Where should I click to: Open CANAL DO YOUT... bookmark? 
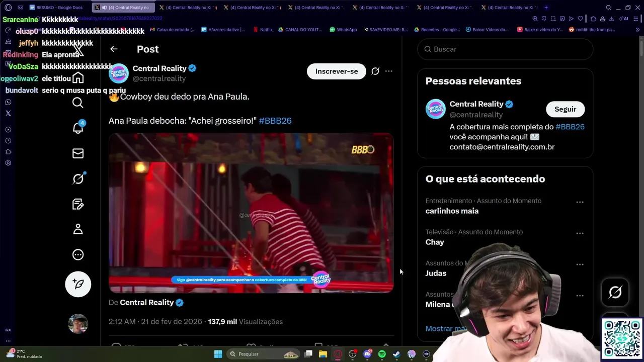tap(299, 30)
